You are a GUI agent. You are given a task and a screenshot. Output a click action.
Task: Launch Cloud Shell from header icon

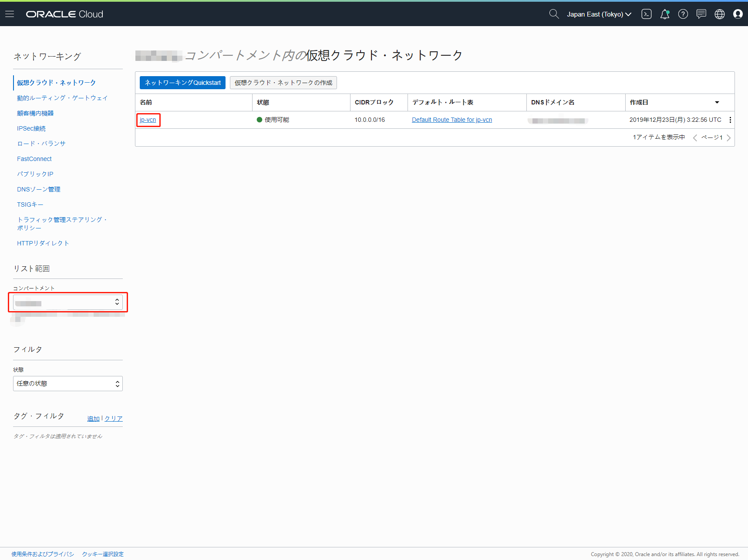tap(646, 14)
